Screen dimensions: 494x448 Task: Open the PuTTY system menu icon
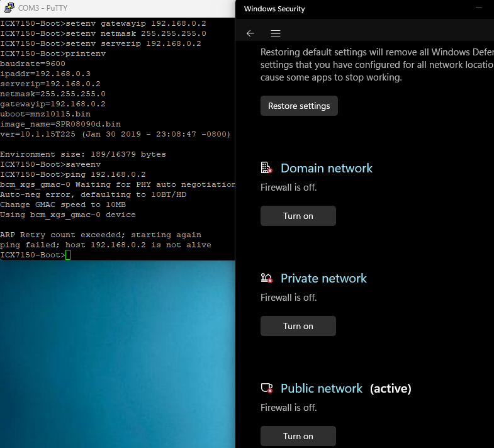tap(9, 8)
